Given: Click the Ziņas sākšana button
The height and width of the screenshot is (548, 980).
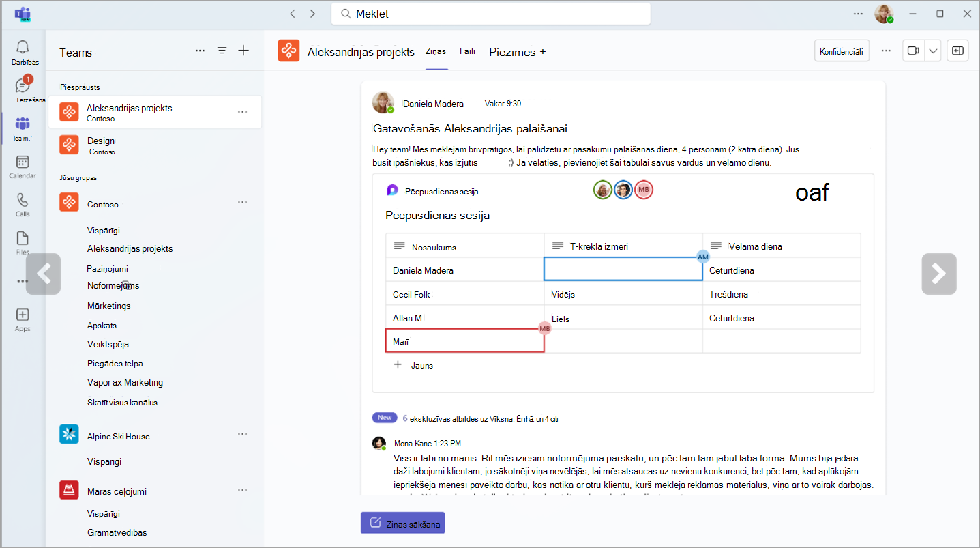Looking at the screenshot, I should 402,523.
